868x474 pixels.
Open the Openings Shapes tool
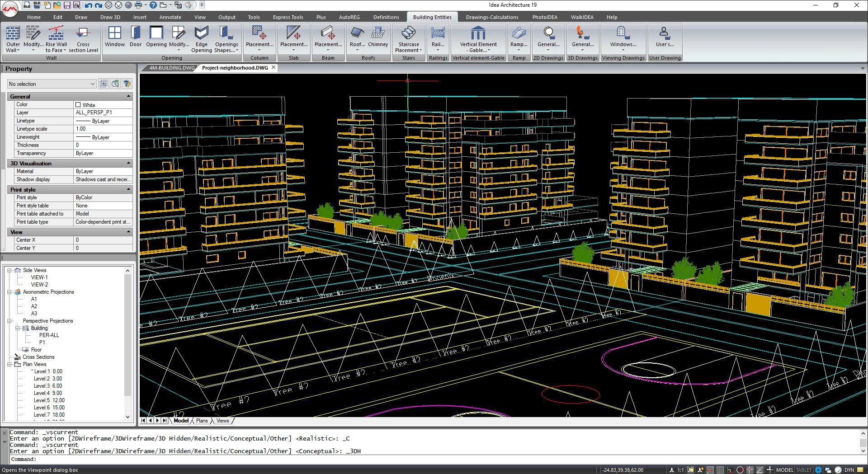click(226, 38)
